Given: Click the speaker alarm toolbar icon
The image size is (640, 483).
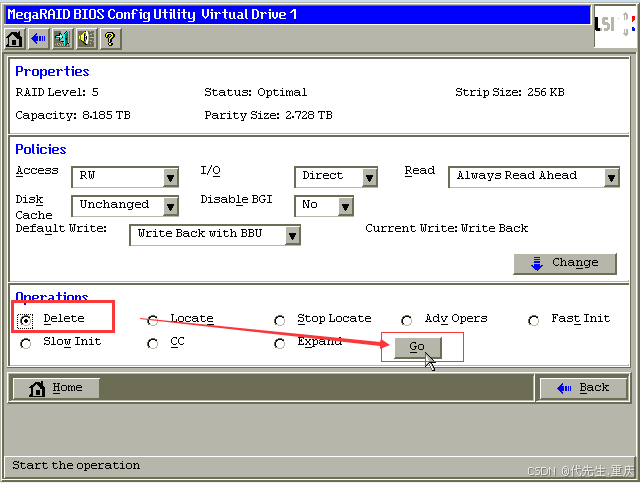Looking at the screenshot, I should pyautogui.click(x=87, y=39).
